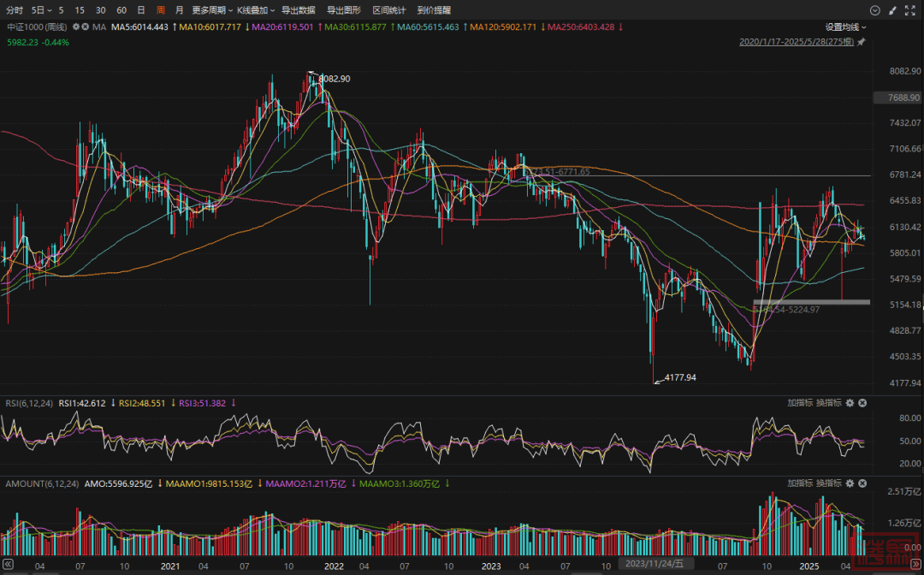The image size is (924, 575).
Task: Click the AMO:5596.925亿 value
Action: click(x=118, y=483)
